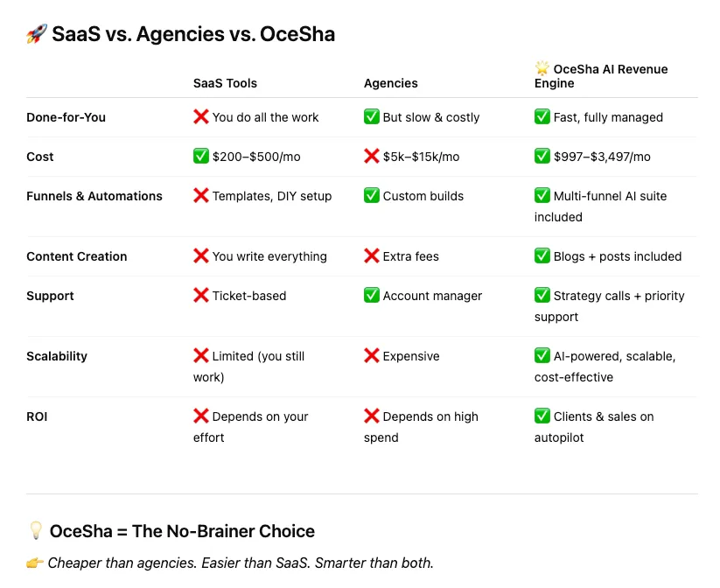Click the pointing hand emoji before Cheaper than agencies
The width and height of the screenshot is (720, 588).
pos(35,563)
